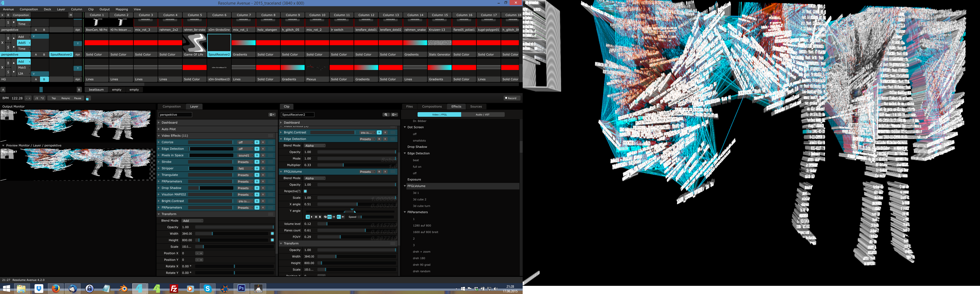980x294 pixels.
Task: Toggle bypass B on Strobe effect
Action: [257, 162]
